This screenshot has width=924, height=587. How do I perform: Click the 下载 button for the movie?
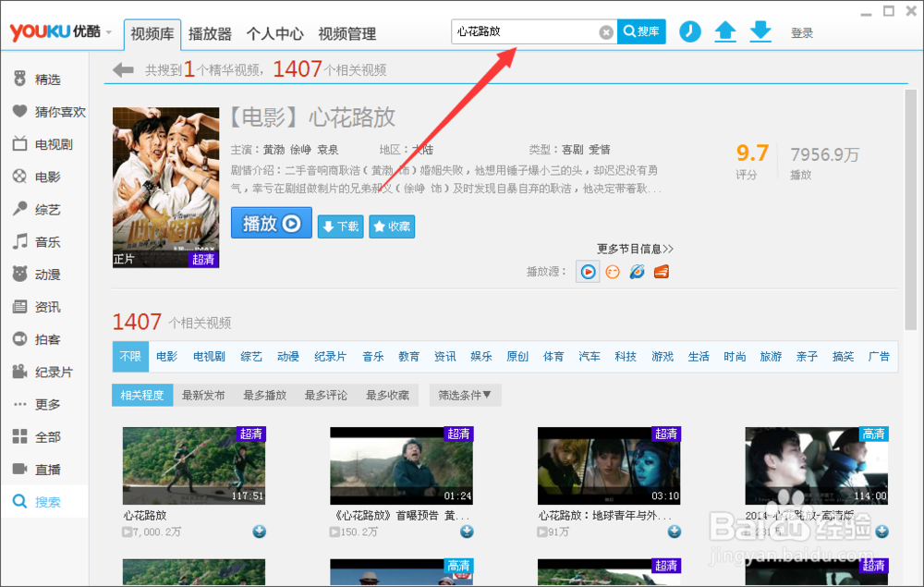coord(341,226)
